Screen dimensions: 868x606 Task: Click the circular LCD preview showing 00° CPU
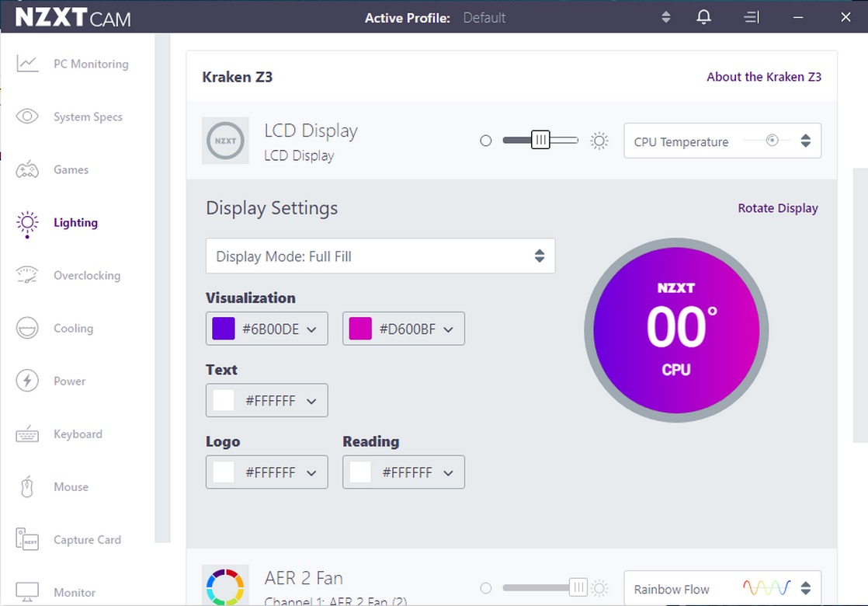(x=676, y=330)
